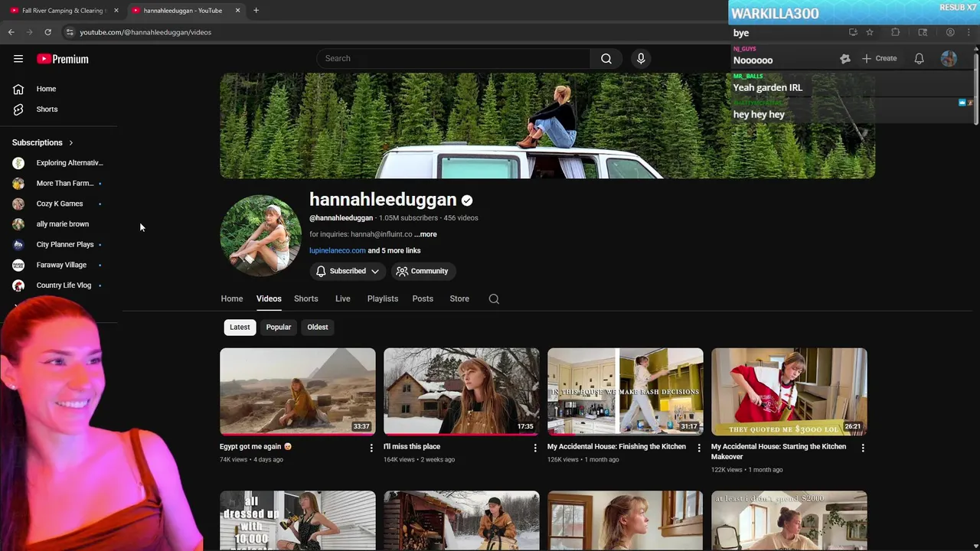The width and height of the screenshot is (980, 551).
Task: Open Starting the Kitchen Makeover thumbnail
Action: 789,392
